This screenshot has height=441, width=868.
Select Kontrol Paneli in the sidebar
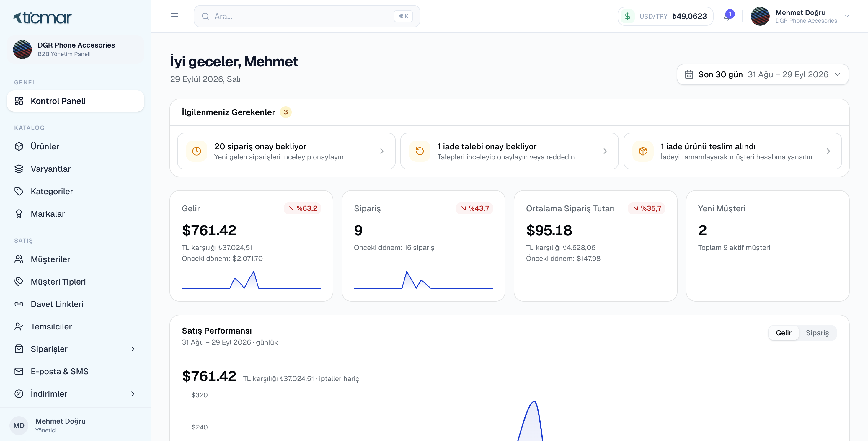tap(76, 101)
